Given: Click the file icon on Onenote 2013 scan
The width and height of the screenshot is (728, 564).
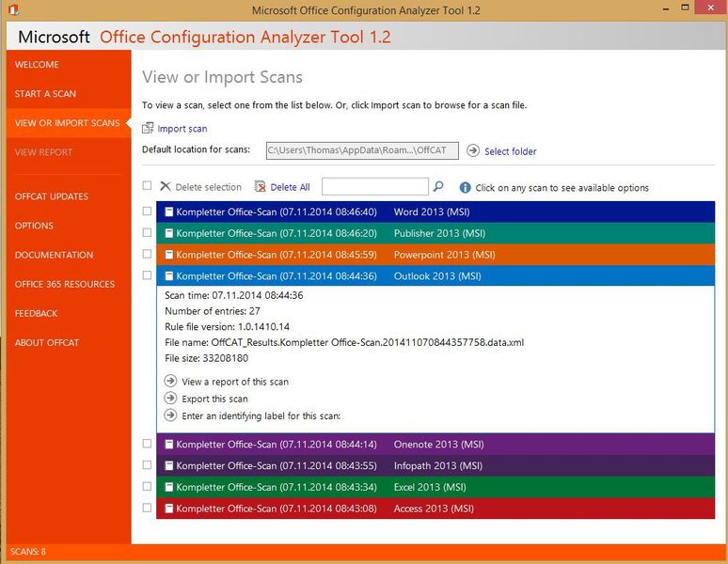Looking at the screenshot, I should click(x=169, y=445).
